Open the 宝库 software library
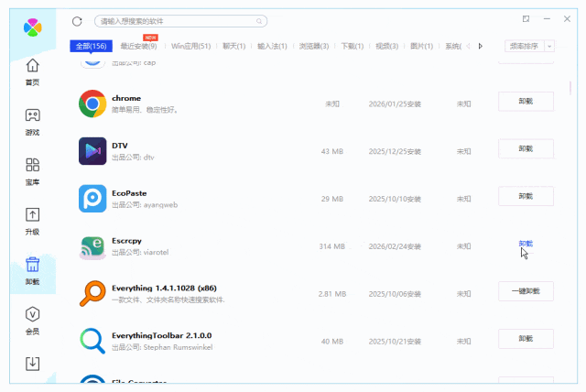 pyautogui.click(x=33, y=172)
